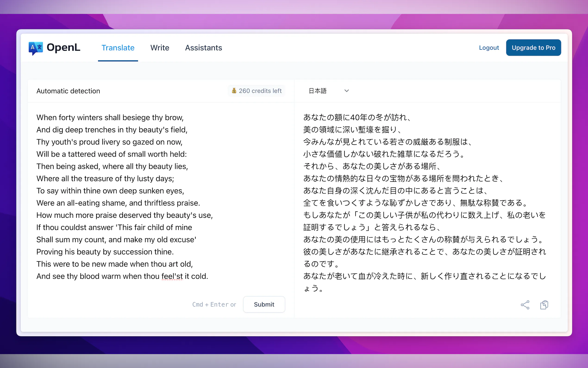Copy the Japanese translation to clipboard
588x368 pixels.
coord(544,305)
